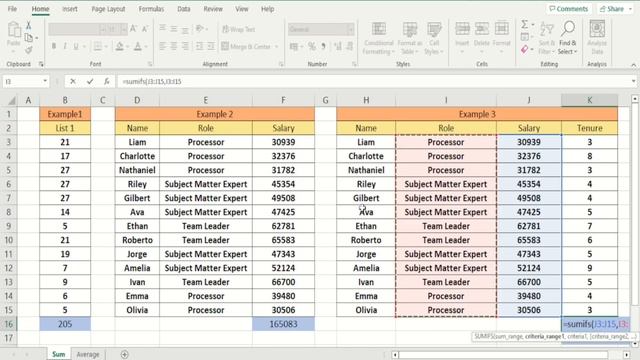640x360 pixels.
Task: Switch to the Page Layout tab
Action: click(x=108, y=9)
